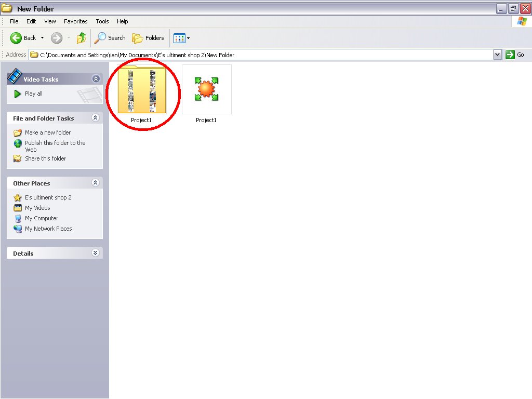Open the Views icon menu
532x399 pixels.
tap(181, 38)
